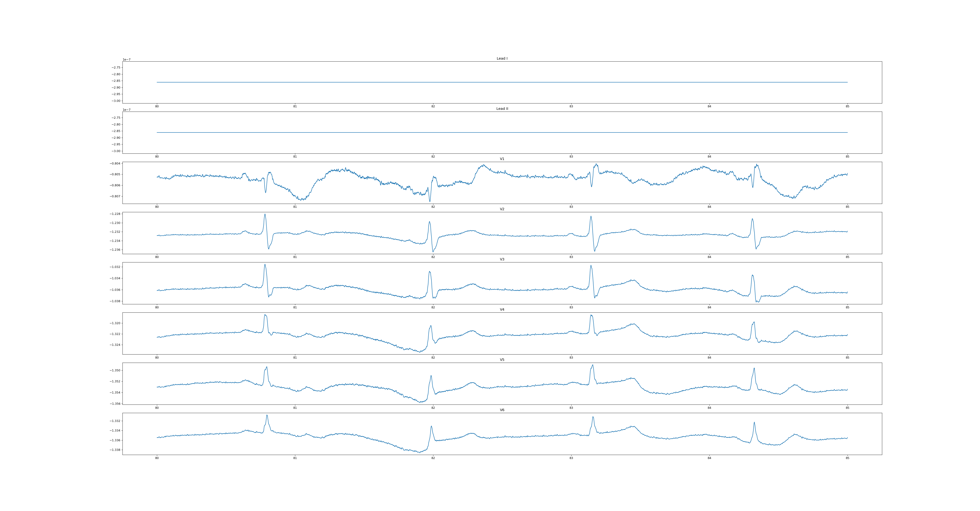
Task: Click x-axis tick 85 under the Lead I plot
Action: click(x=847, y=106)
